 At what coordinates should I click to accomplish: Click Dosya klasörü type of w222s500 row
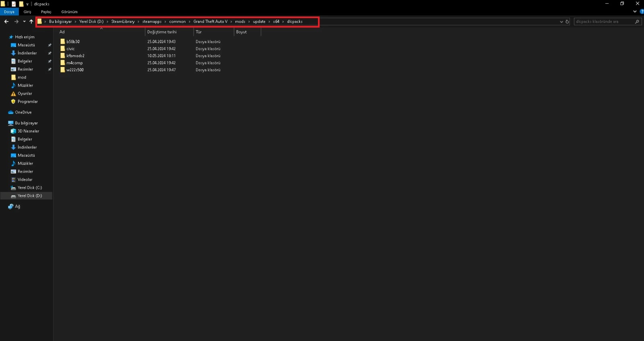pyautogui.click(x=208, y=70)
